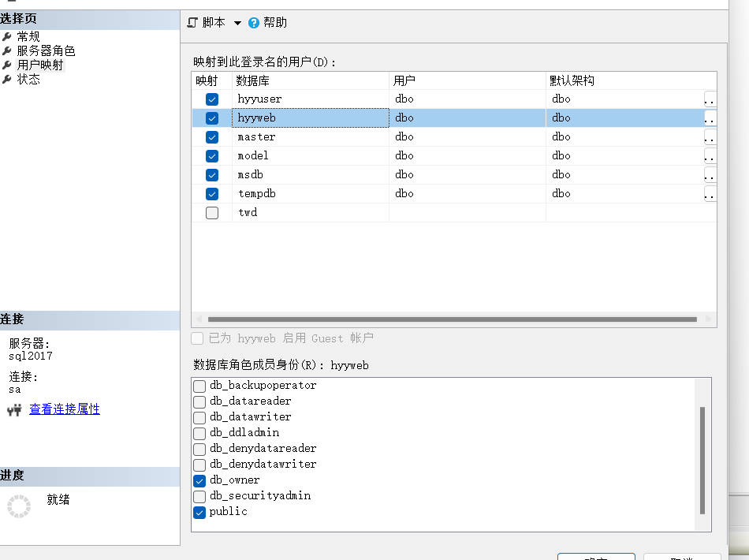Image resolution: width=749 pixels, height=560 pixels.
Task: Check the db_datareader role
Action: [x=199, y=401]
